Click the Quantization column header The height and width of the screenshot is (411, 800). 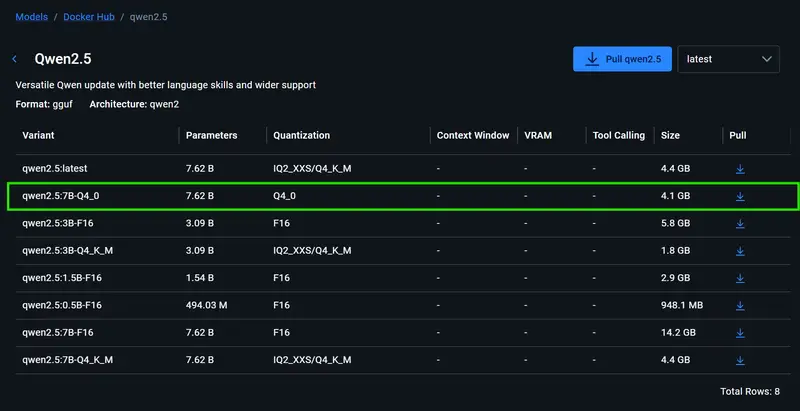pos(302,136)
